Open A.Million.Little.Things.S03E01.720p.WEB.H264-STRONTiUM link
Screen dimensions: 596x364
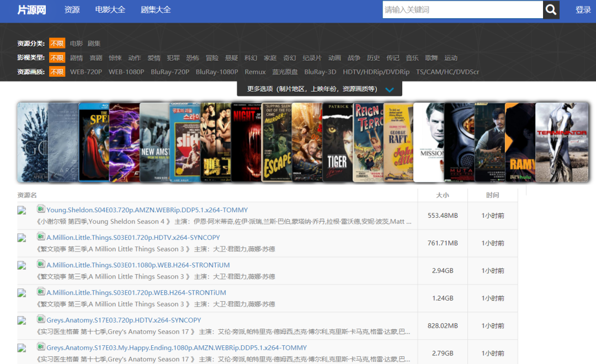coord(136,292)
